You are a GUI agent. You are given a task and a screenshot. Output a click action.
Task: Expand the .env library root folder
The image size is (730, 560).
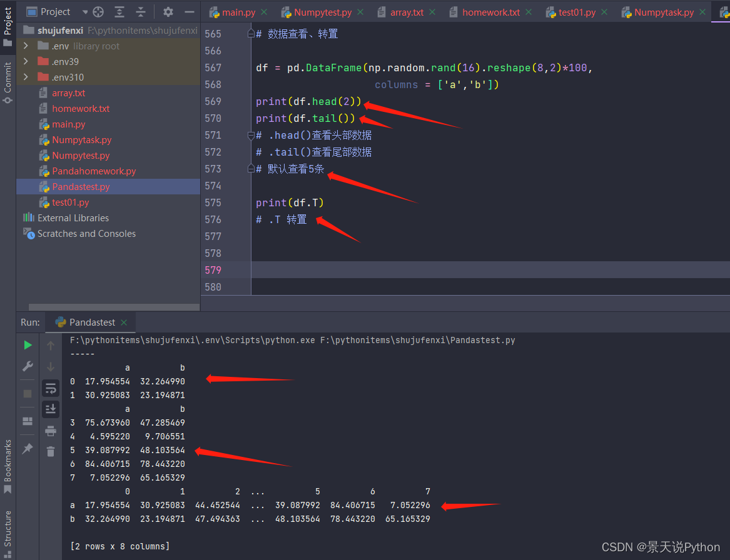click(x=26, y=46)
